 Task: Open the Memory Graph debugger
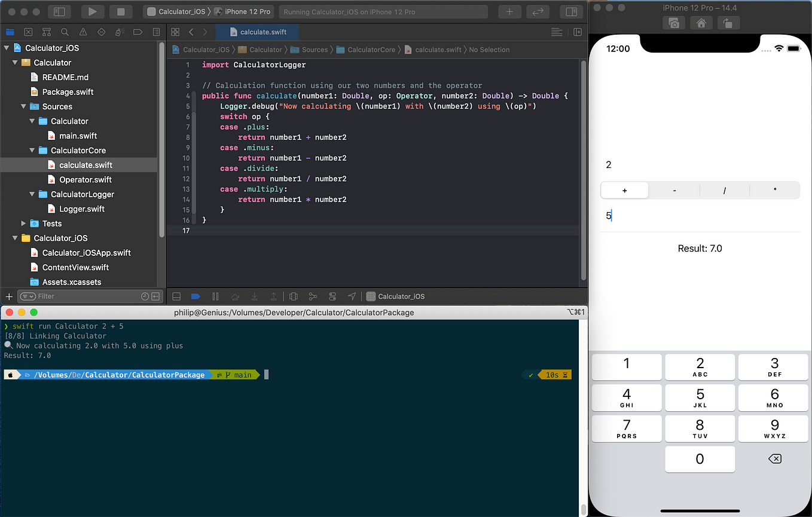click(x=313, y=296)
